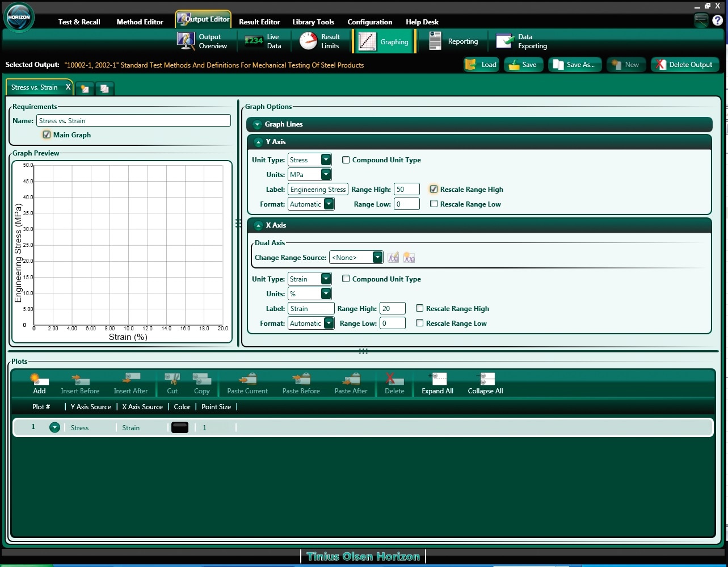Enable X Axis Rescale Range Low

[x=419, y=324]
